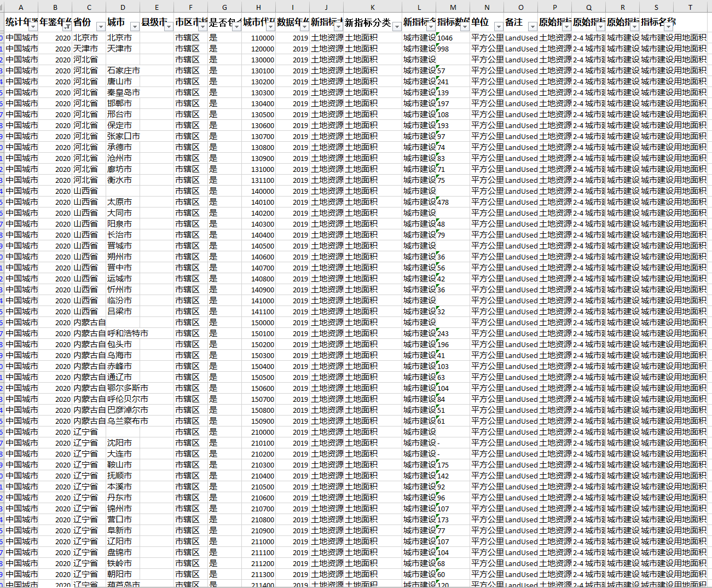This screenshot has width=712, height=588.
Task: Select column S by its letter header
Action: point(657,7)
